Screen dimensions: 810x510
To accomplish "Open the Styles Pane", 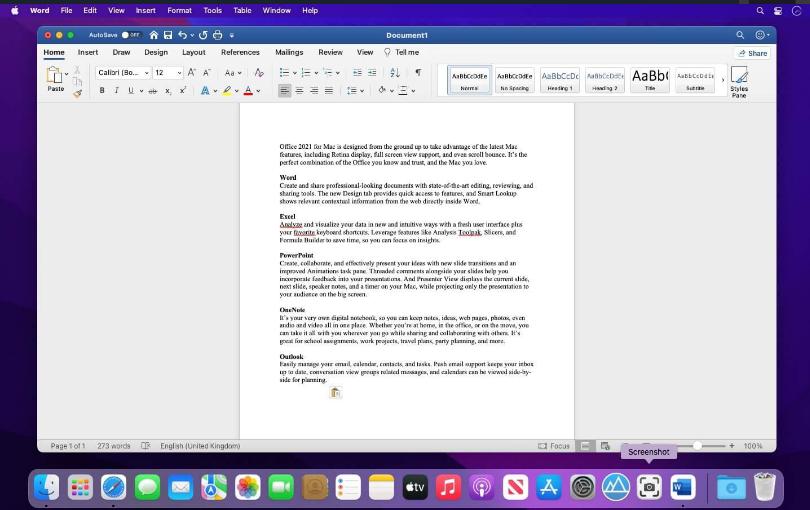I will (x=739, y=81).
